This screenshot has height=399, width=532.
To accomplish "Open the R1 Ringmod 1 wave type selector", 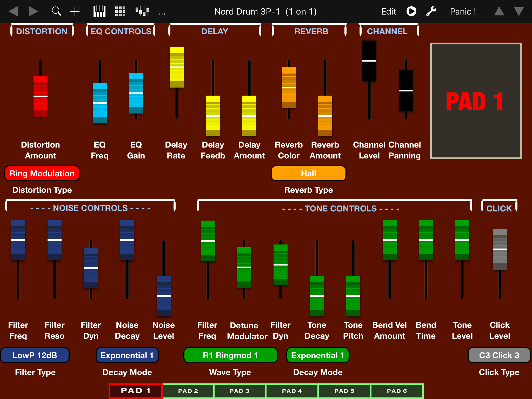I will pyautogui.click(x=230, y=355).
